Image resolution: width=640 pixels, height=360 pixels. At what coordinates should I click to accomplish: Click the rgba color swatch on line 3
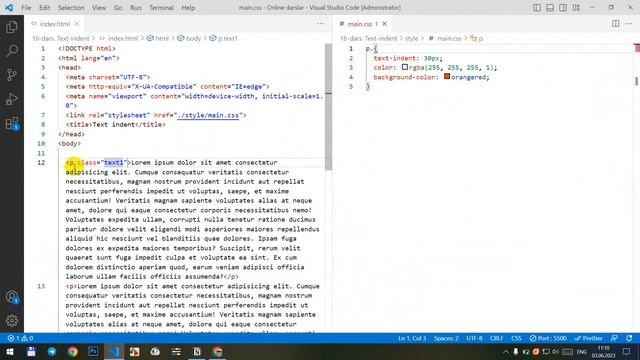(404, 67)
